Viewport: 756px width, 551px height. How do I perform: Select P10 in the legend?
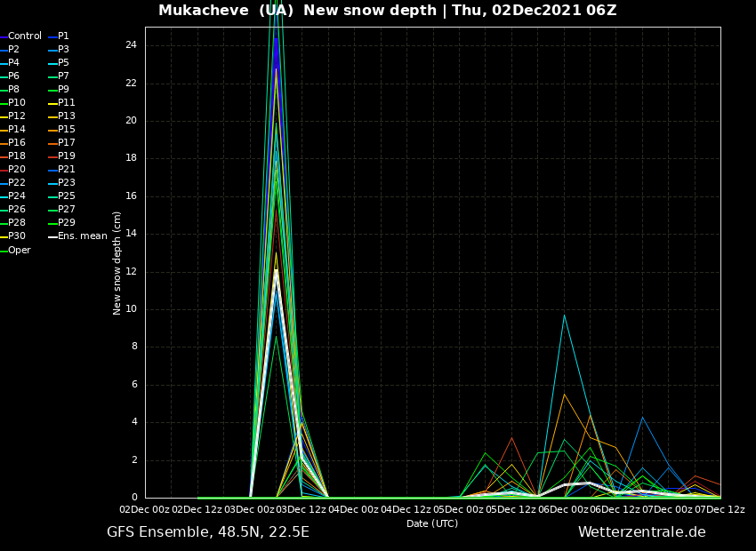[17, 103]
